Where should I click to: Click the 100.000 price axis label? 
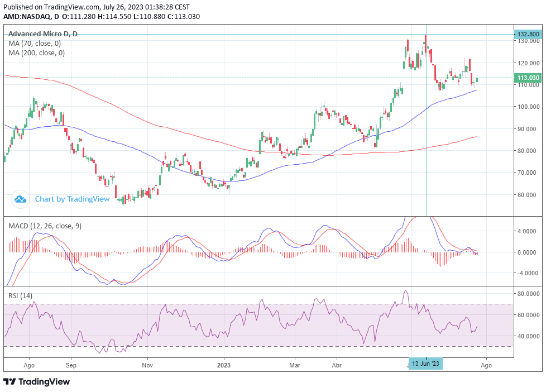(529, 107)
